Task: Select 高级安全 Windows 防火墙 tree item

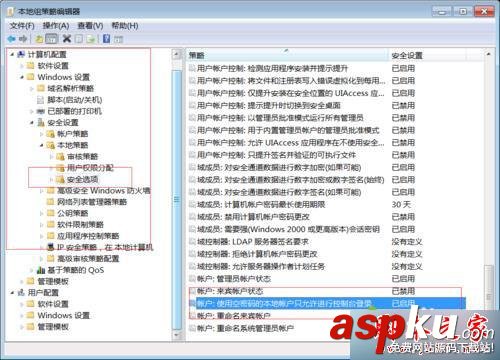Action: [x=104, y=191]
